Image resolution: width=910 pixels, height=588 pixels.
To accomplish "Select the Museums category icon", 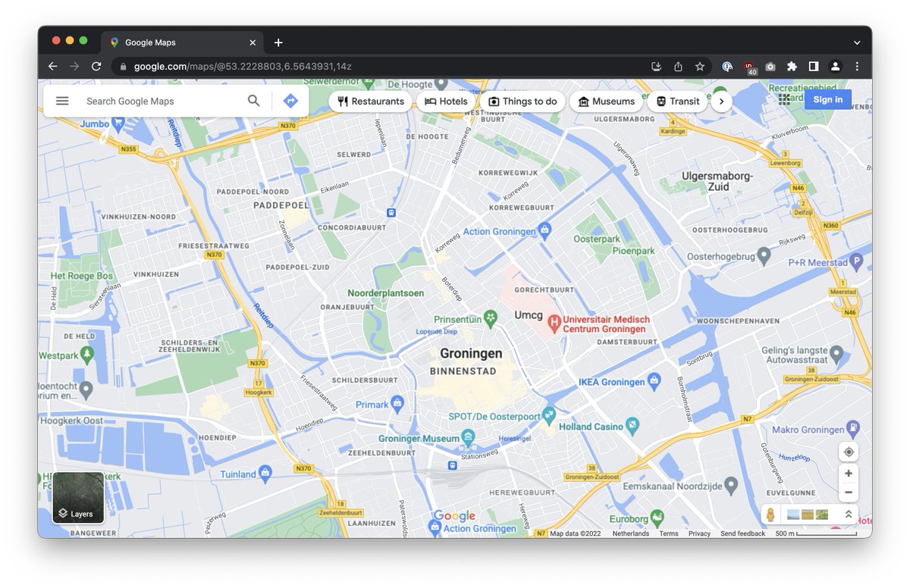I will 582,101.
